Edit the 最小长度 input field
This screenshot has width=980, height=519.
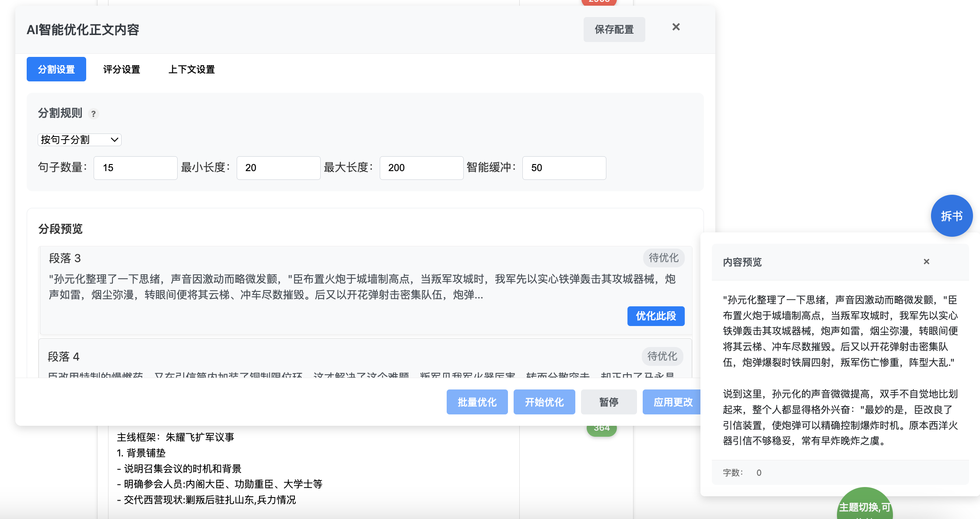point(278,168)
